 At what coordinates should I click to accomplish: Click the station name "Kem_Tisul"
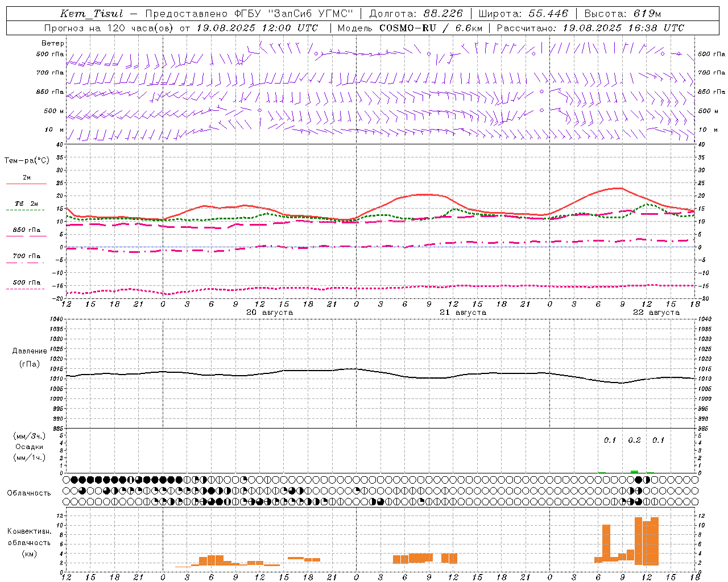(x=92, y=14)
